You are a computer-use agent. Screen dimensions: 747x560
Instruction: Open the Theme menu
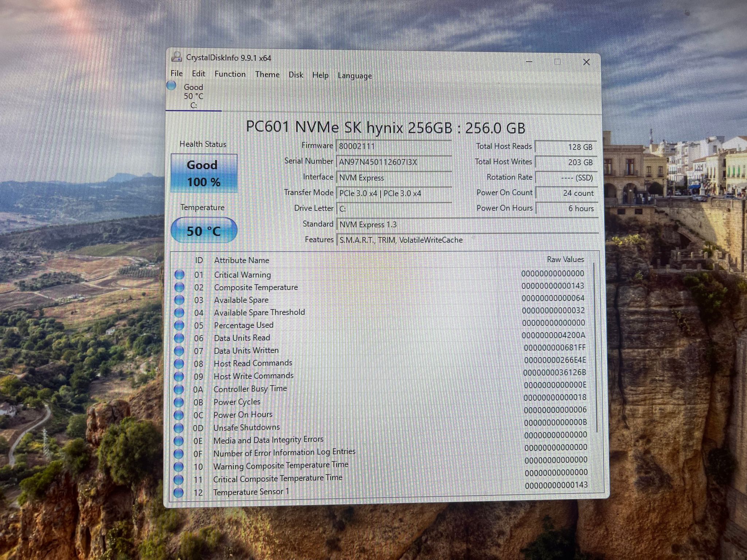click(267, 74)
